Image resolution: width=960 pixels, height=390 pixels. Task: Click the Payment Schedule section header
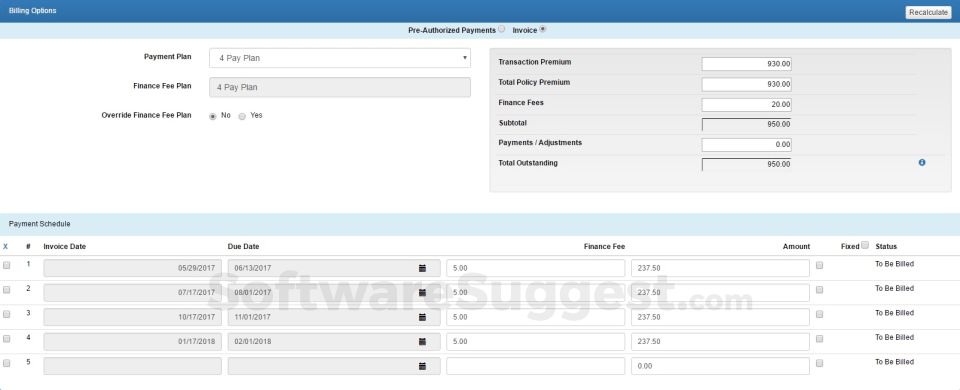click(39, 224)
